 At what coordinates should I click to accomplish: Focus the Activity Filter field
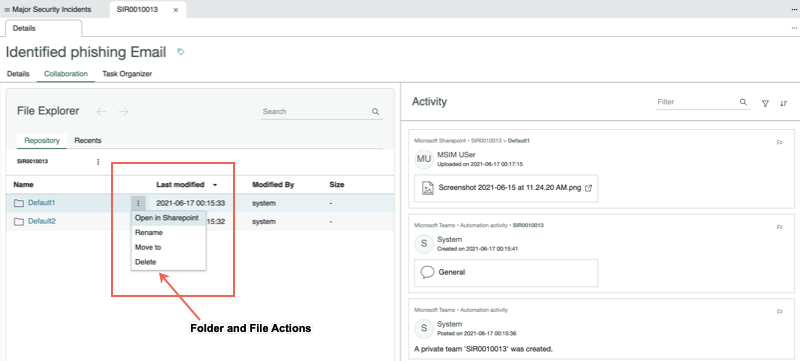click(696, 102)
